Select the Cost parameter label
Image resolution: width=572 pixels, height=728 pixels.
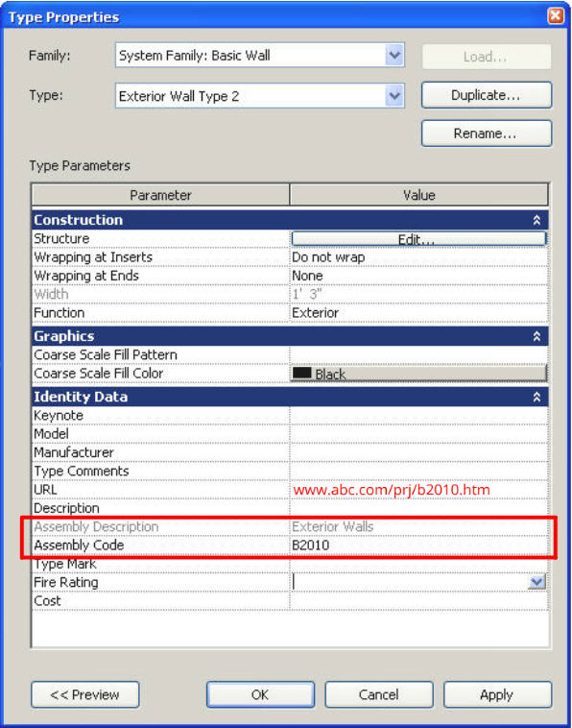(x=47, y=601)
